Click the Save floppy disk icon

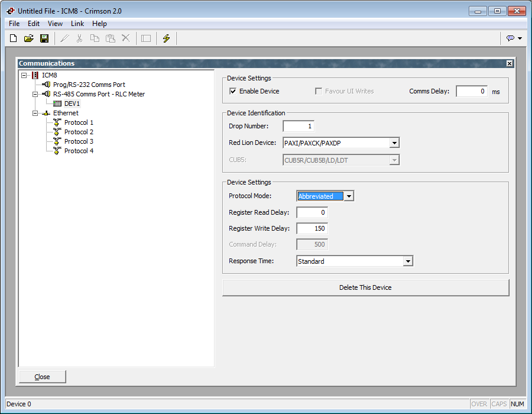click(44, 38)
